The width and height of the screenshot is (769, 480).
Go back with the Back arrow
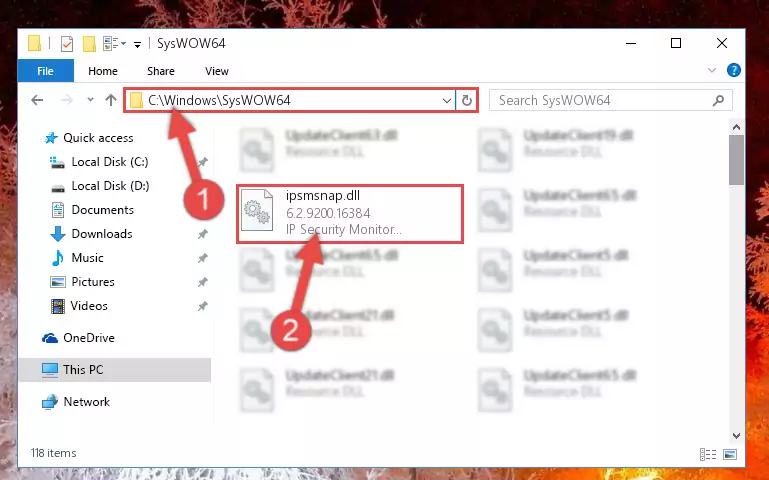(x=37, y=101)
